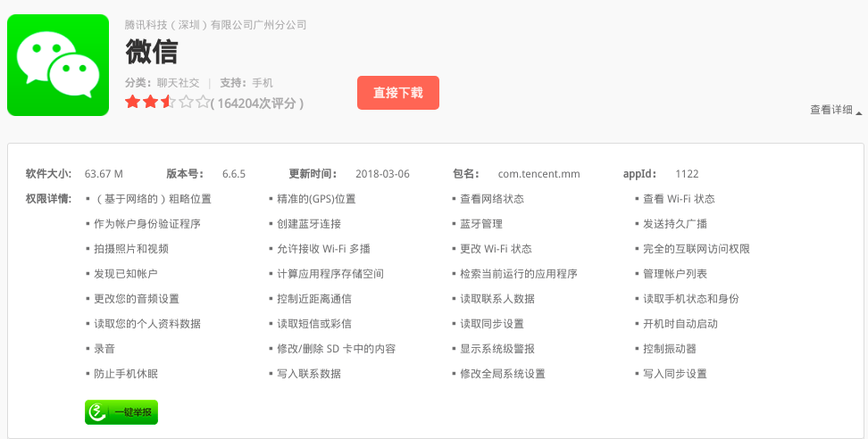868x439 pixels.
Task: Click the 一键举报 report button
Action: 121,412
